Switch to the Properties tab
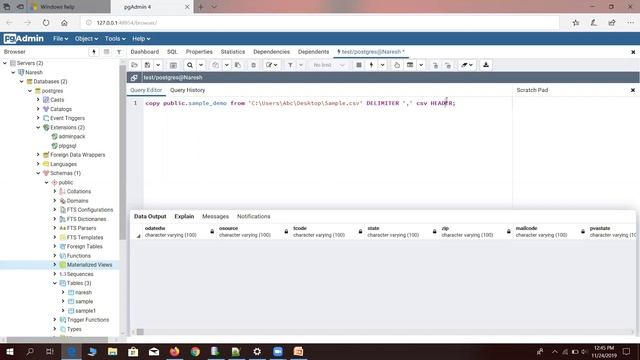This screenshot has height=360, width=640. [x=199, y=52]
